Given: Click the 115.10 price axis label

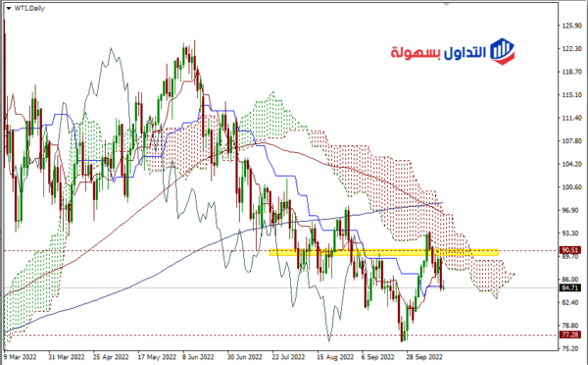Looking at the screenshot, I should point(571,95).
